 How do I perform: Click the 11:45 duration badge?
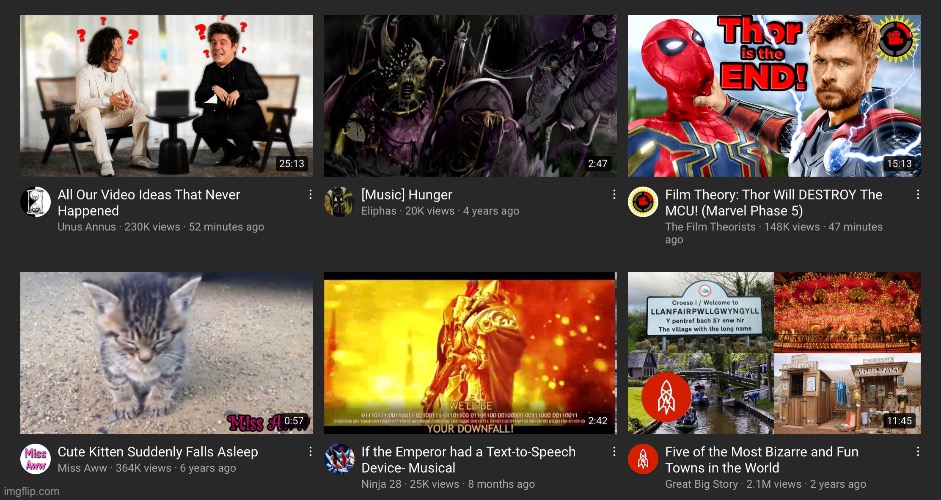pyautogui.click(x=899, y=421)
